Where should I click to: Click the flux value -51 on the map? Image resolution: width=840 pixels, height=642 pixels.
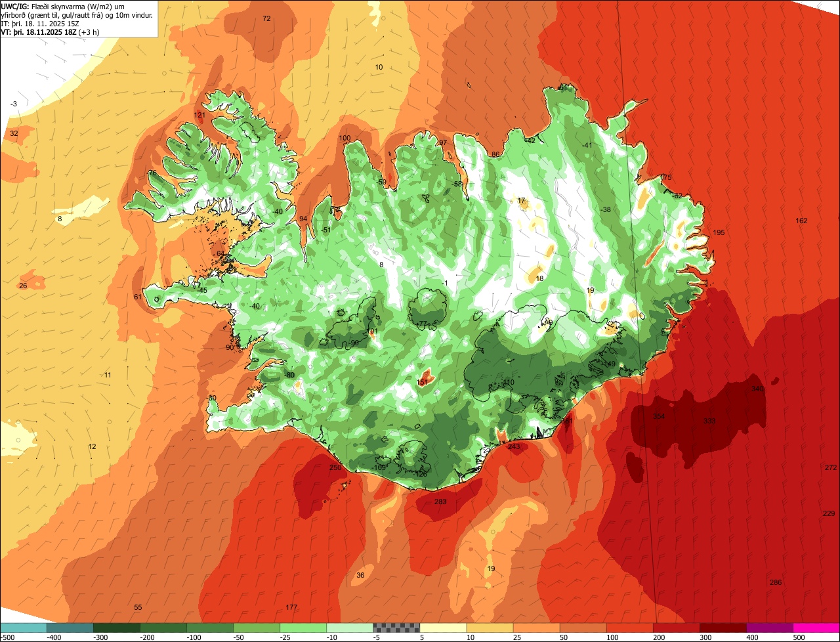[x=326, y=230]
